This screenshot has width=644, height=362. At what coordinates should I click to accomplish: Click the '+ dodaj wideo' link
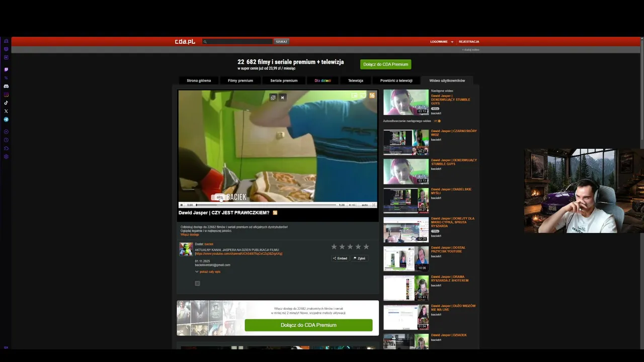tap(470, 50)
